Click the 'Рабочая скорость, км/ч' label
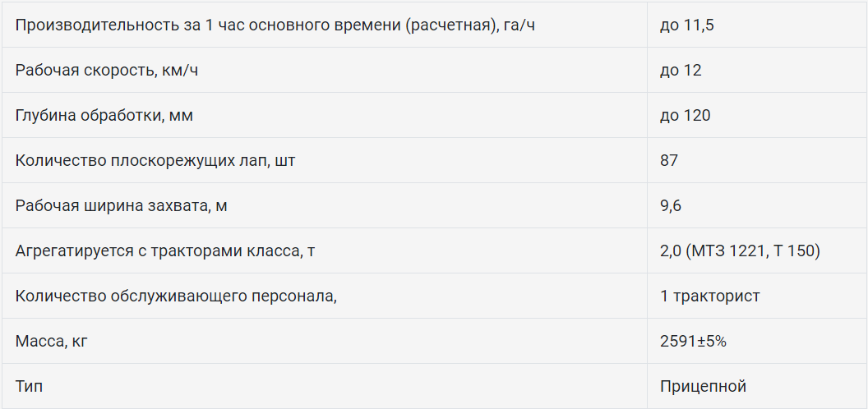Viewport: 868px width, 409px height. [107, 70]
